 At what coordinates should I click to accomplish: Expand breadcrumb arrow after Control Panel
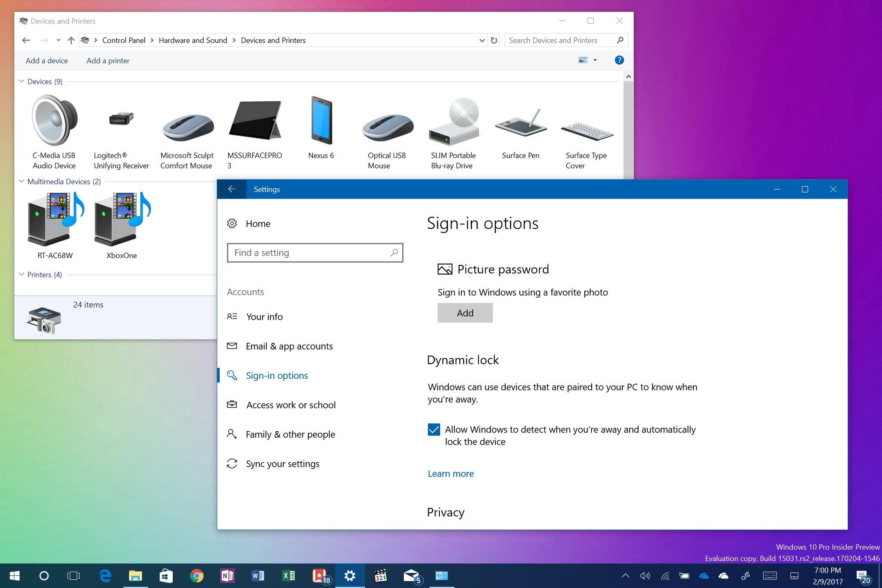tap(152, 40)
